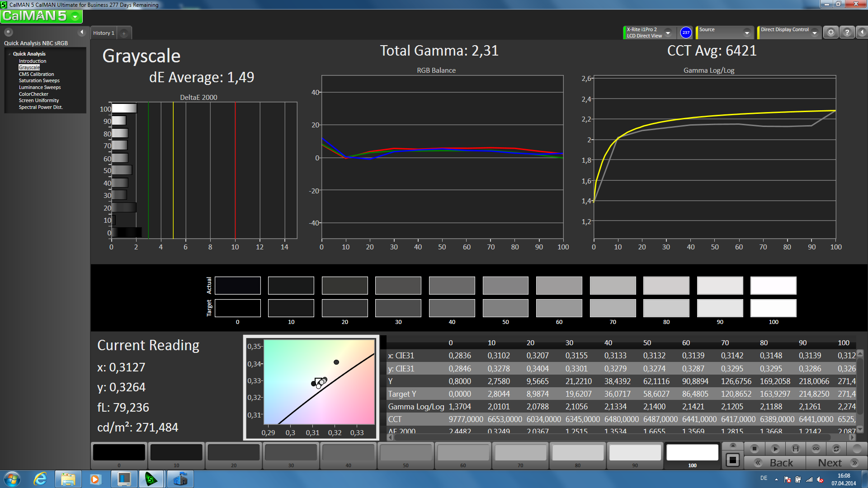Select Saturation Sweeps in the workflow list
Viewport: 868px width, 488px height.
tap(39, 80)
